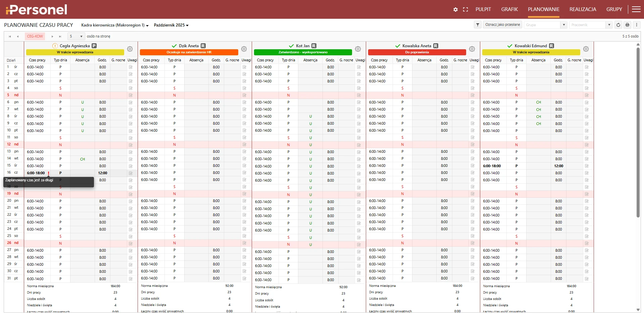Click 'Oznacz jako przesłane' button
This screenshot has height=314, width=644.
[502, 25]
